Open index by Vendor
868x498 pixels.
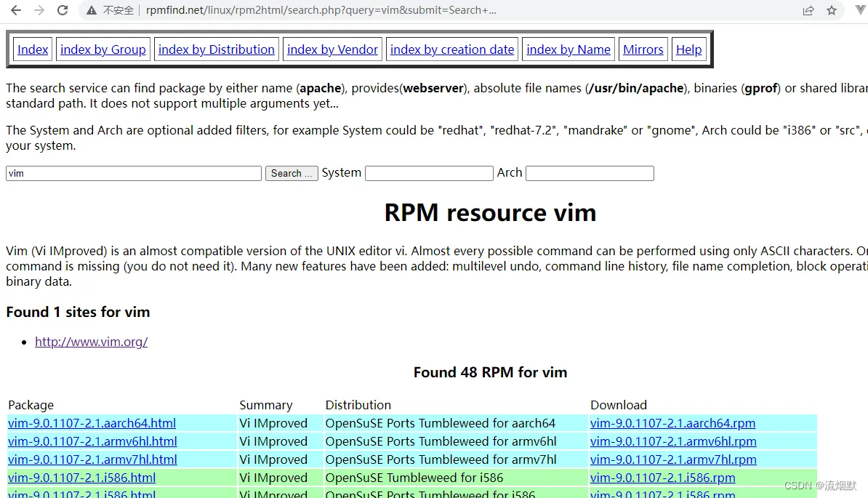pos(332,49)
